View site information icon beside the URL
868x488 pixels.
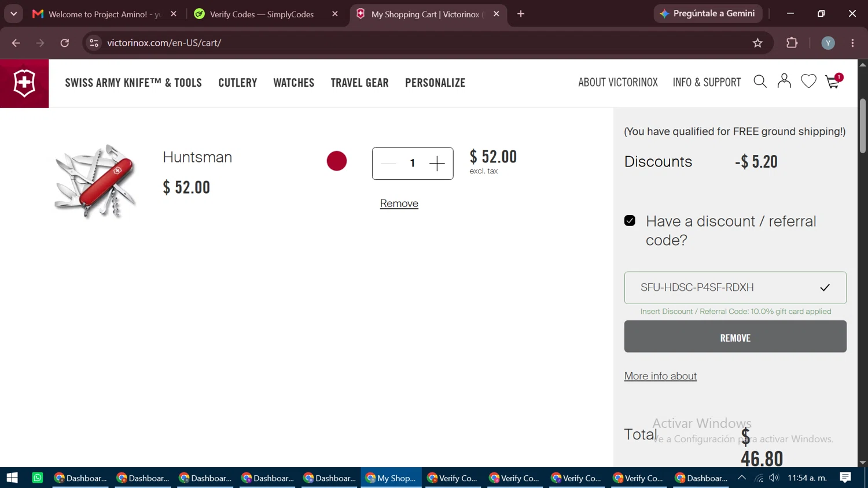click(94, 43)
